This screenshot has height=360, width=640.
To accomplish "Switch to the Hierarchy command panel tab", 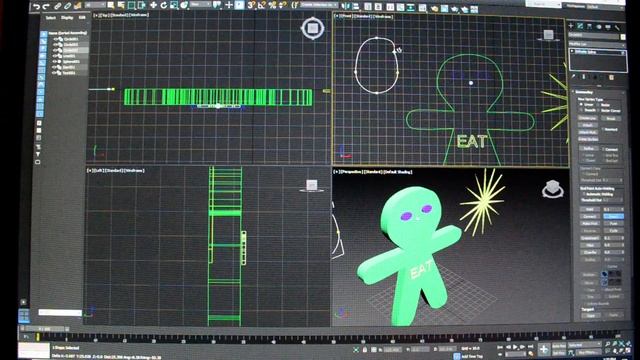I will (589, 26).
